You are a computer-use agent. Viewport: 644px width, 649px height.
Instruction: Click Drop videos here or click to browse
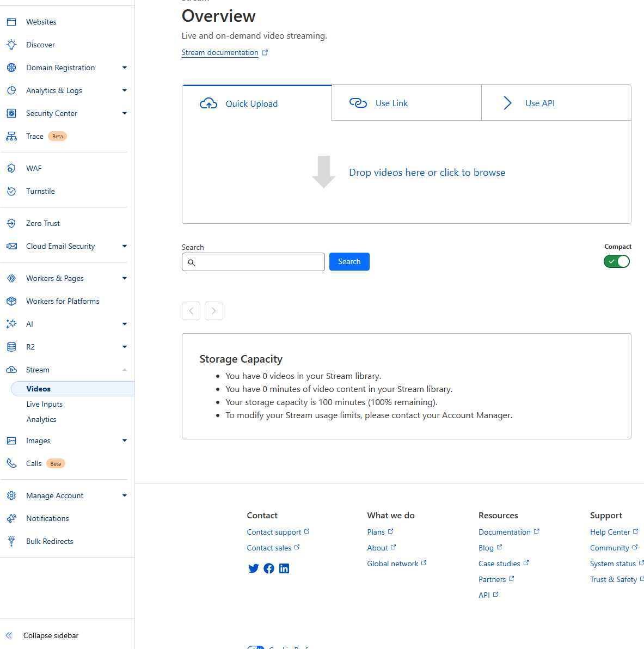(x=427, y=173)
